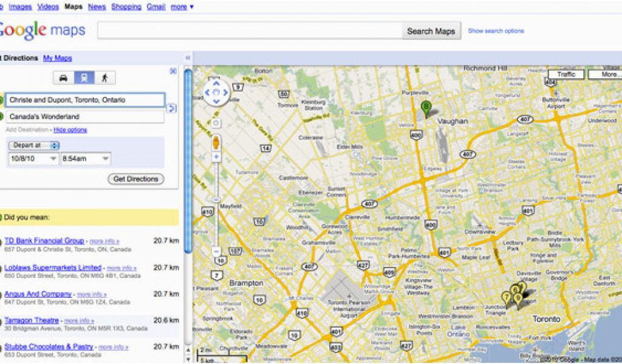Click the yellow marker labeled 7
622x364 pixels.
[506, 298]
